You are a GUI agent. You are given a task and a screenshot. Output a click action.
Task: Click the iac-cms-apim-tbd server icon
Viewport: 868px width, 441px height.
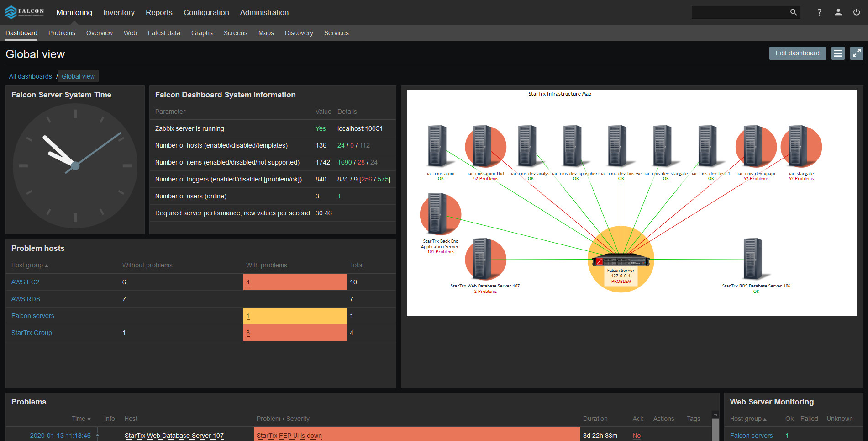point(485,146)
